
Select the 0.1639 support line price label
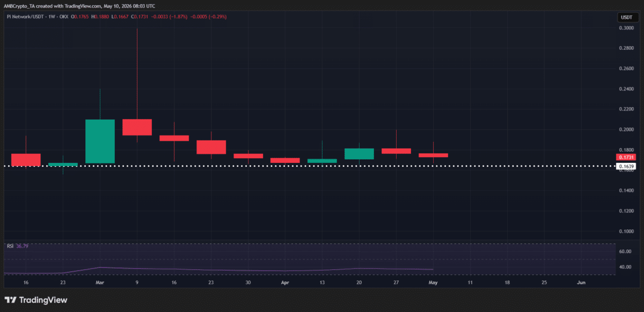pos(626,167)
